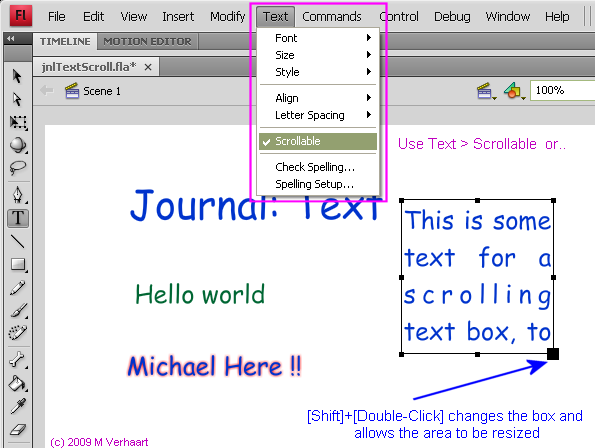Expand the Font submenu
Viewport: 595px width, 448px height.
[318, 38]
